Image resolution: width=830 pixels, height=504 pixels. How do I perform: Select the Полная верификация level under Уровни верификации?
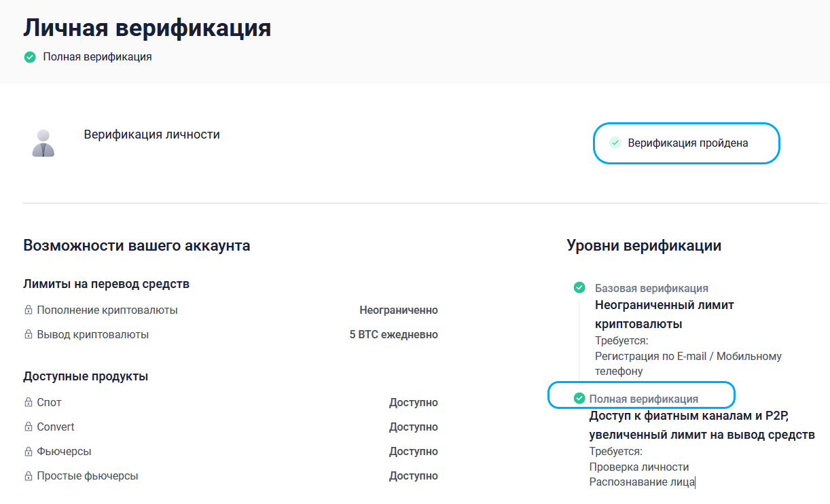point(643,399)
